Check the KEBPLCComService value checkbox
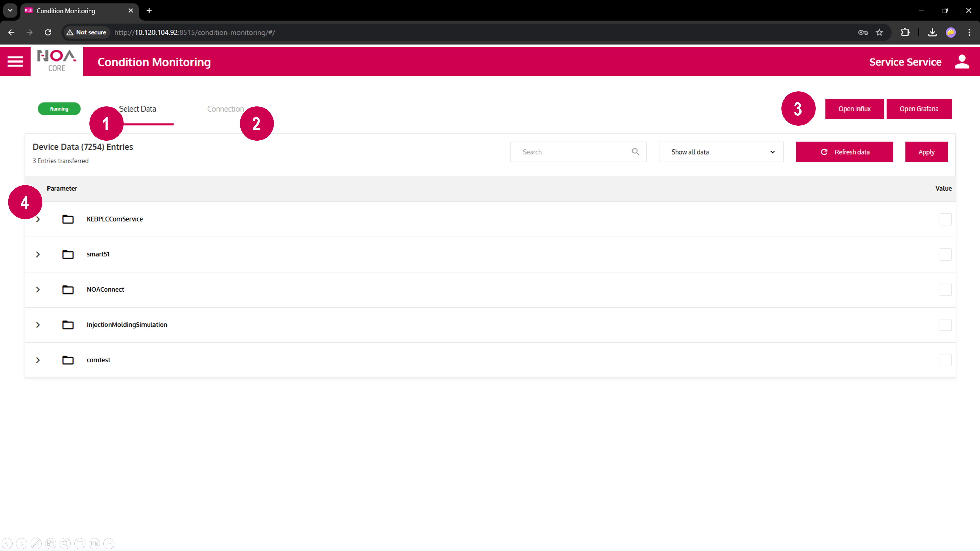Image resolution: width=980 pixels, height=551 pixels. [x=945, y=219]
